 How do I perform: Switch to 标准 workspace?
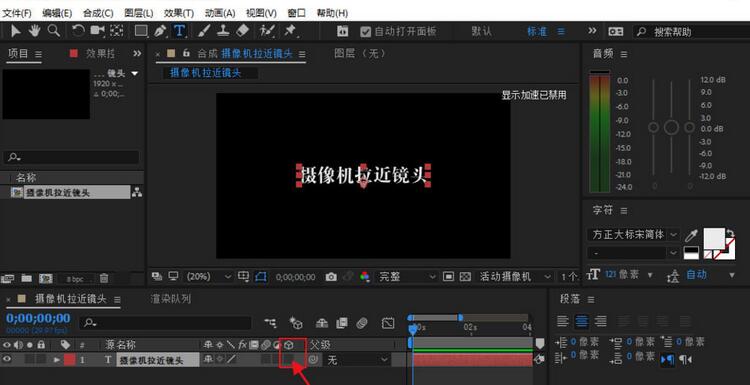click(537, 32)
